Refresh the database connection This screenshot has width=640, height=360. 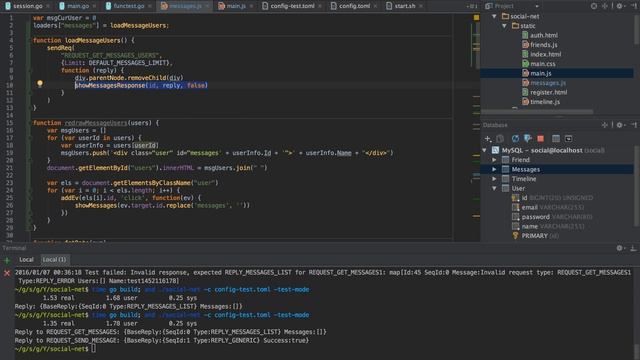coord(515,139)
